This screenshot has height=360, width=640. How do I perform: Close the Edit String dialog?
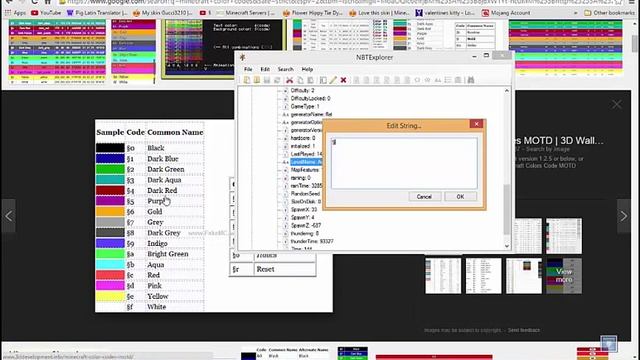tap(476, 124)
